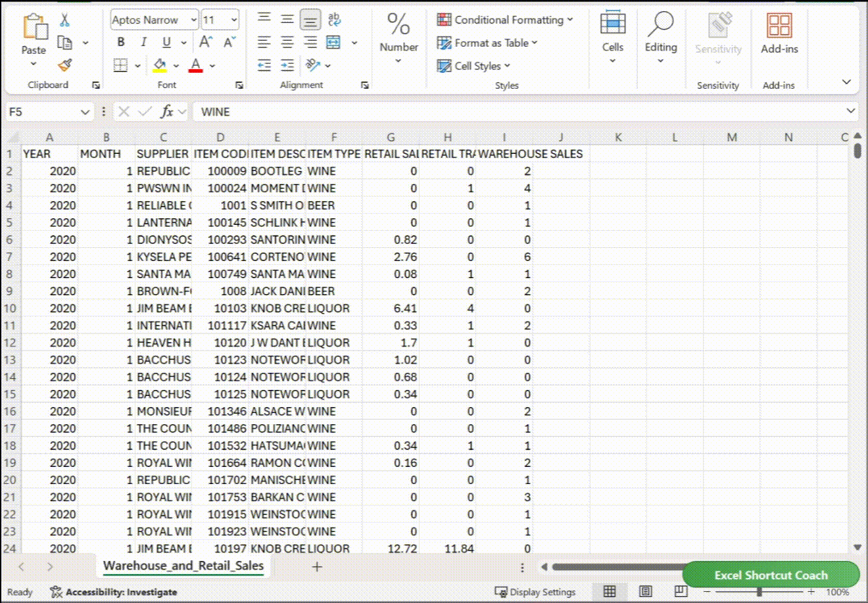Expand the formula bar
The width and height of the screenshot is (868, 603).
(x=851, y=112)
